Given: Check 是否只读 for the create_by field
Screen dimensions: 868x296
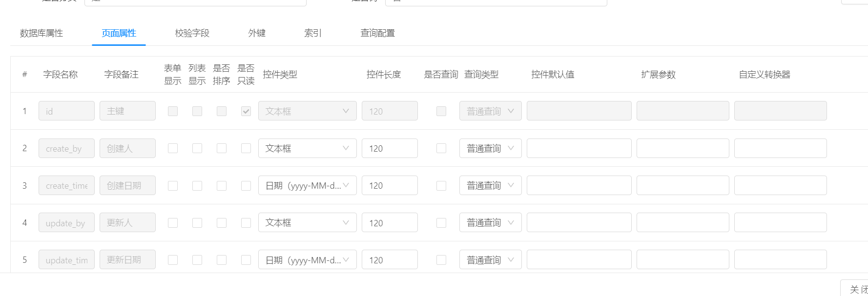Looking at the screenshot, I should (x=246, y=148).
